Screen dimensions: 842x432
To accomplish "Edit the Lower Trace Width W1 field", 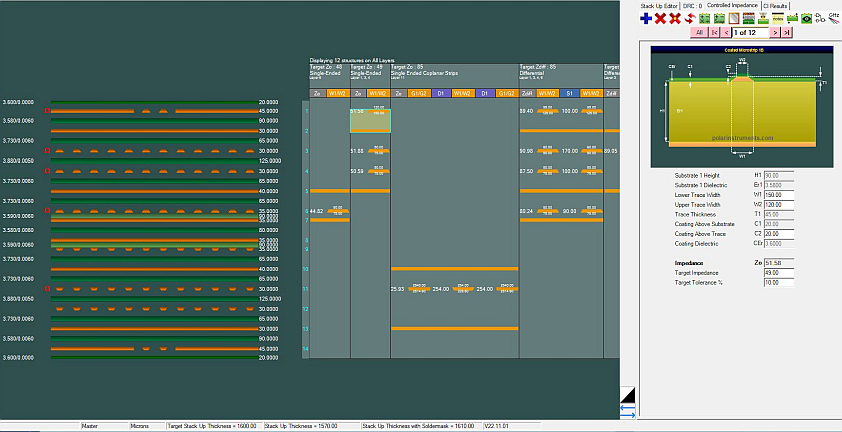I will [779, 195].
